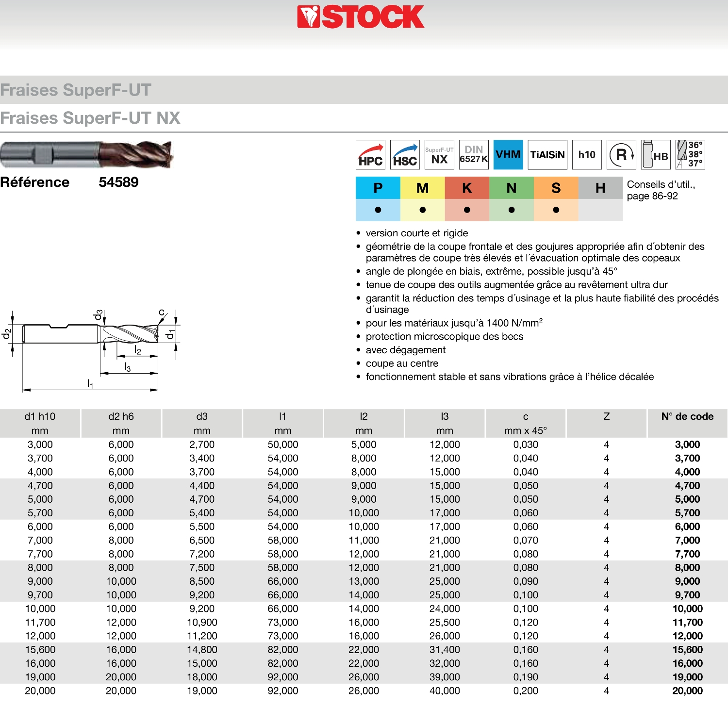Viewport: 728px width, 707px height.
Task: Click the 'Z' column header
Action: [x=607, y=423]
